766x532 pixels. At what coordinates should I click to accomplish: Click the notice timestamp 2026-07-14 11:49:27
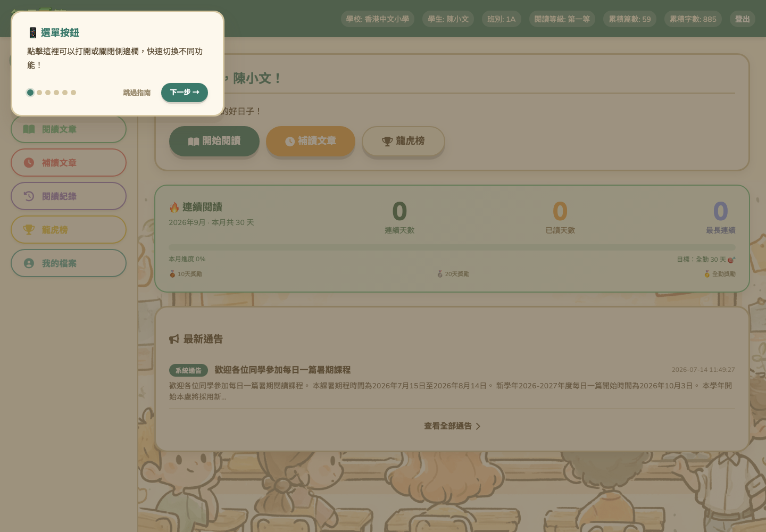click(x=703, y=370)
